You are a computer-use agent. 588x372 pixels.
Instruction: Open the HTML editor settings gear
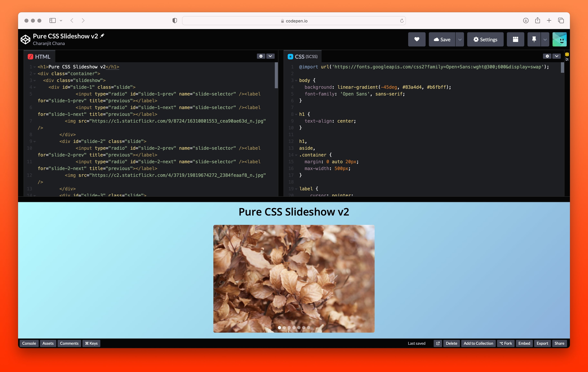coord(261,56)
